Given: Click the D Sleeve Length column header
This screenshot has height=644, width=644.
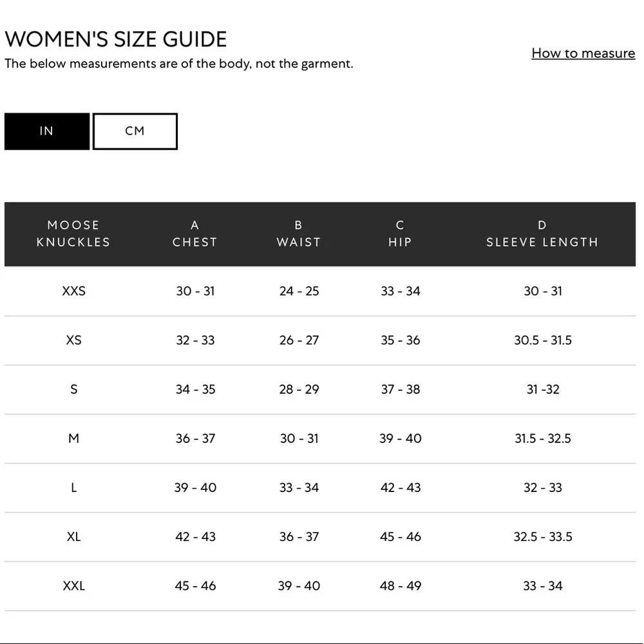Looking at the screenshot, I should pyautogui.click(x=542, y=234).
